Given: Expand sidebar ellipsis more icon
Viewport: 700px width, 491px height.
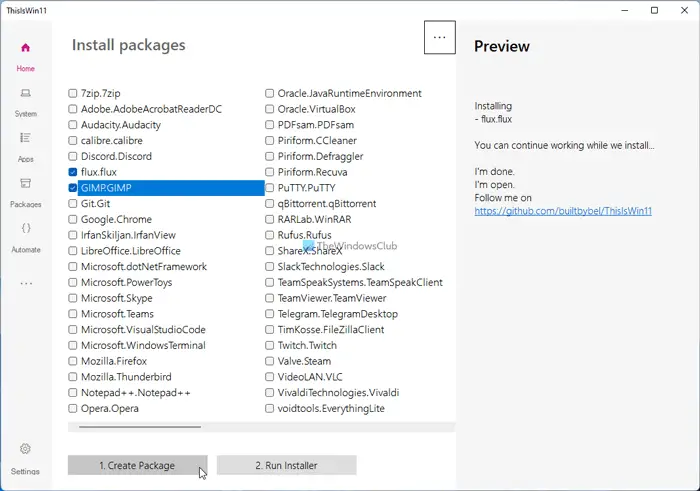Looking at the screenshot, I should coord(25,284).
